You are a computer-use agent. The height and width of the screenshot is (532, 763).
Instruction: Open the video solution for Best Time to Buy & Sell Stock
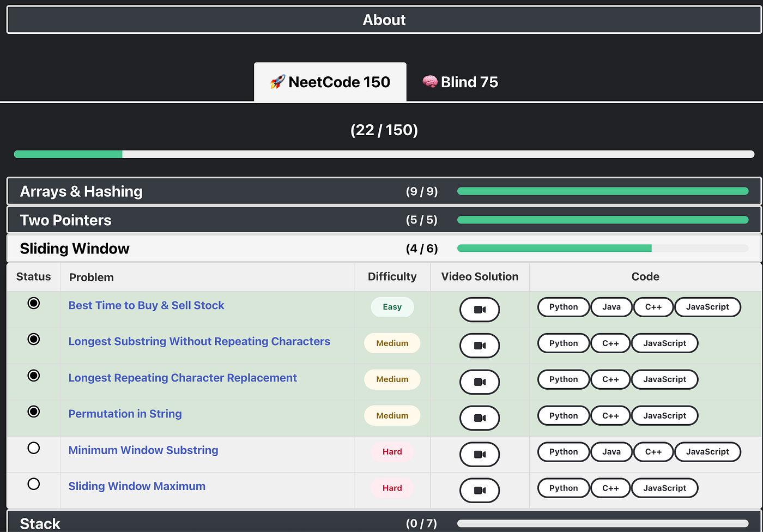[x=480, y=310]
